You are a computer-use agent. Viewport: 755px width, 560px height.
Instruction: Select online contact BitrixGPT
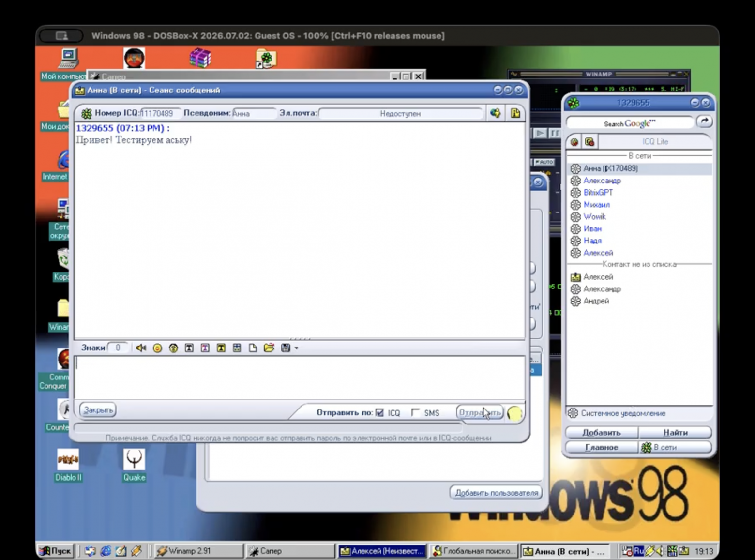coord(639,193)
